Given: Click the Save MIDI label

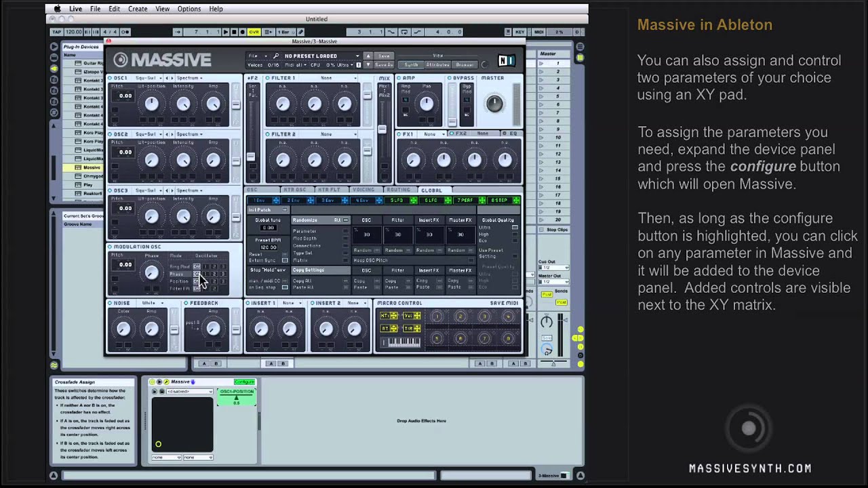Looking at the screenshot, I should tap(504, 303).
